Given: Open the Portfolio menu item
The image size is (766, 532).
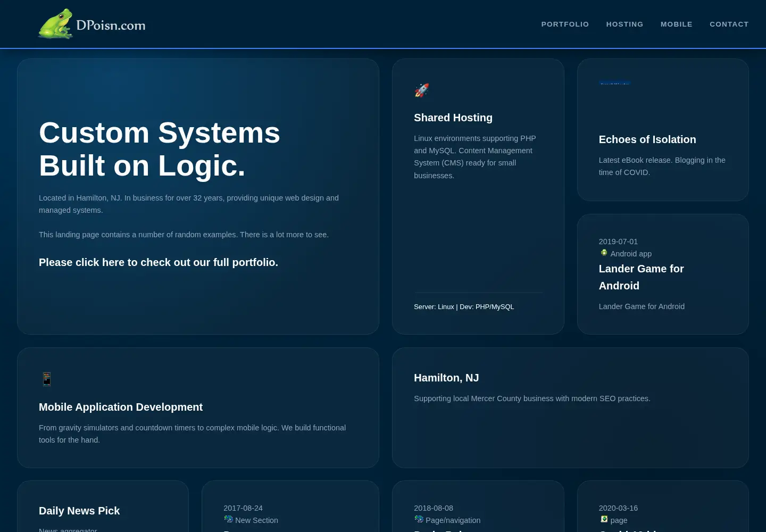Looking at the screenshot, I should click(565, 24).
